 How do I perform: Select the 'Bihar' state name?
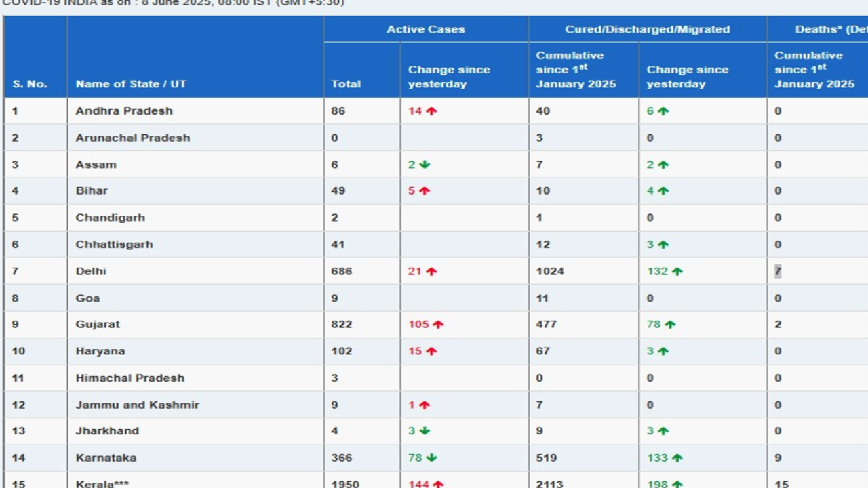pos(92,191)
